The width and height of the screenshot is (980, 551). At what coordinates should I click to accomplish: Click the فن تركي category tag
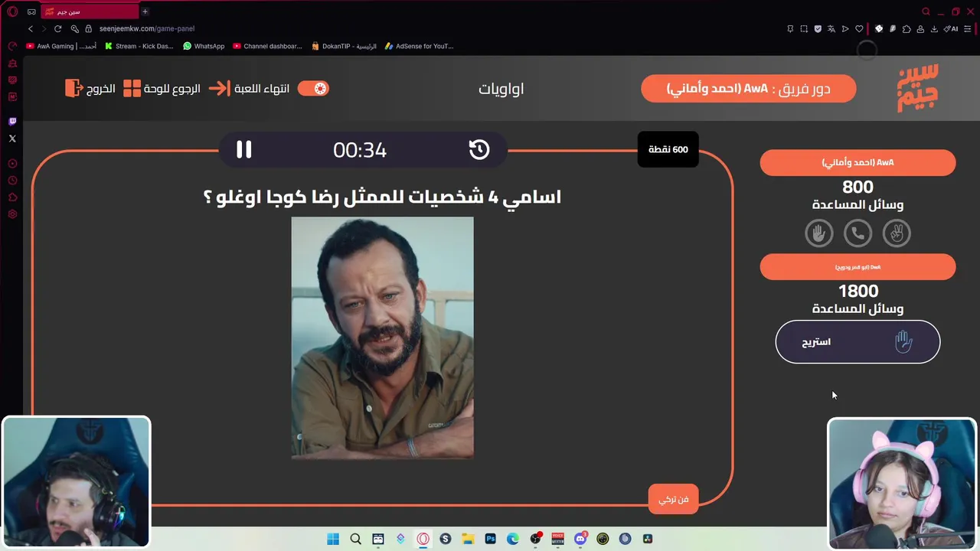673,499
